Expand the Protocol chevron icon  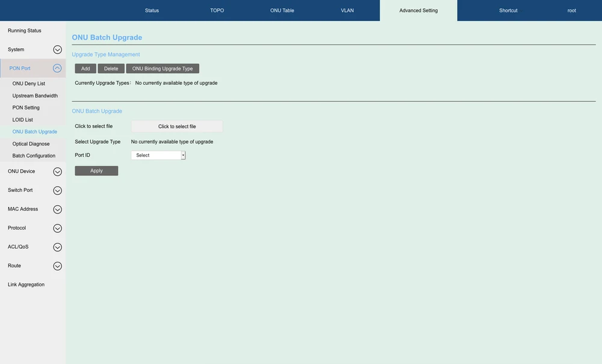57,229
